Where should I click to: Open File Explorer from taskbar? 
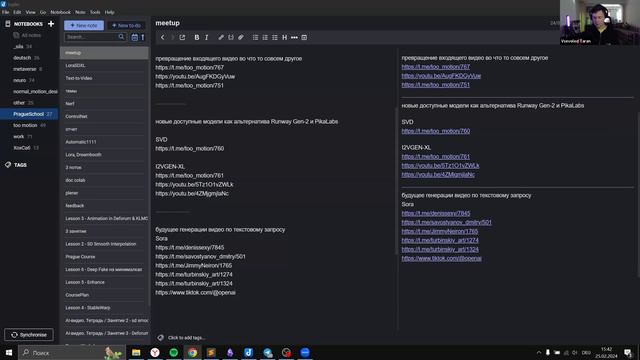tap(136, 352)
